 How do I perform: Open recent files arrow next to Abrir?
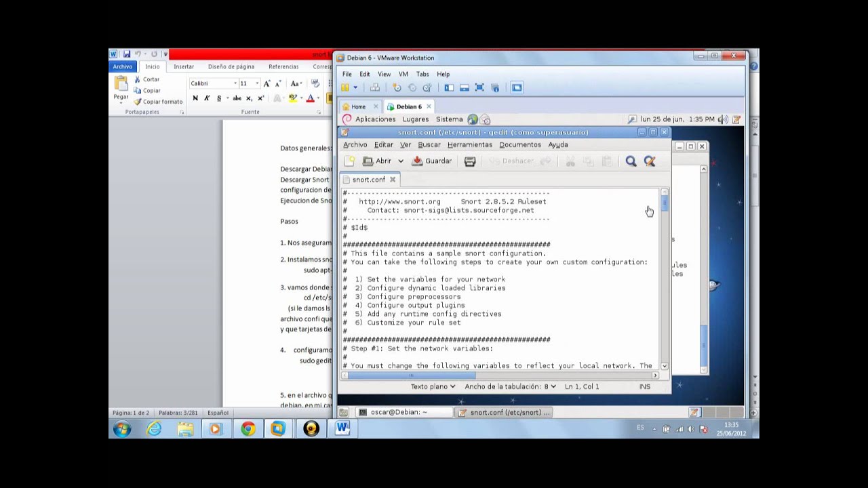coord(401,161)
